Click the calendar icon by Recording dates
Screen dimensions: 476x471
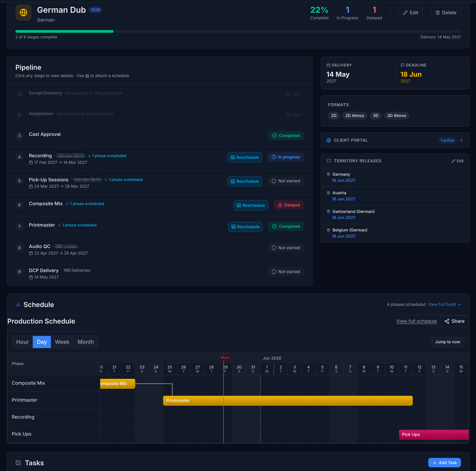point(31,162)
